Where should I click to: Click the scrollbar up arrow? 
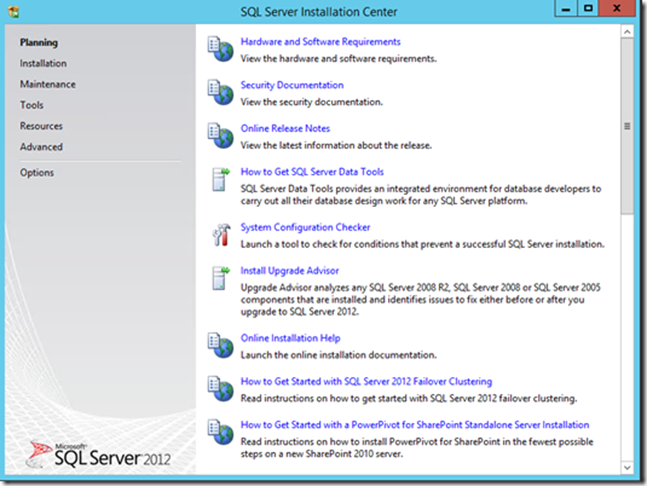click(627, 32)
